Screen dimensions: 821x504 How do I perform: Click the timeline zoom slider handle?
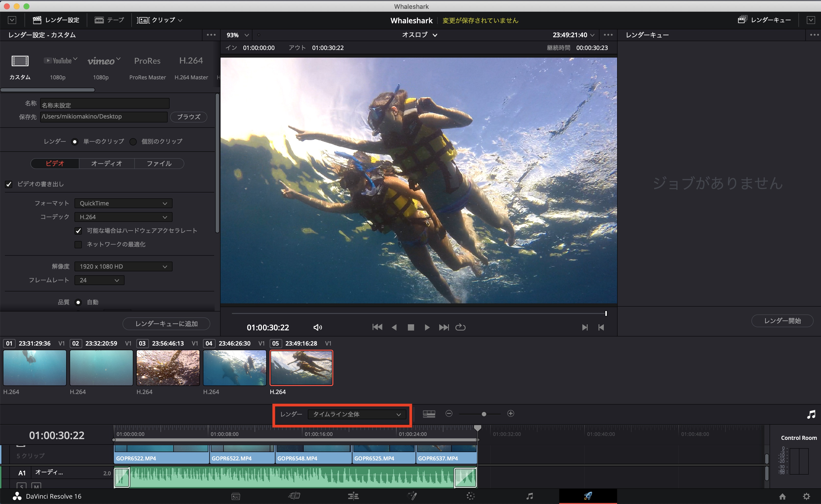click(484, 414)
